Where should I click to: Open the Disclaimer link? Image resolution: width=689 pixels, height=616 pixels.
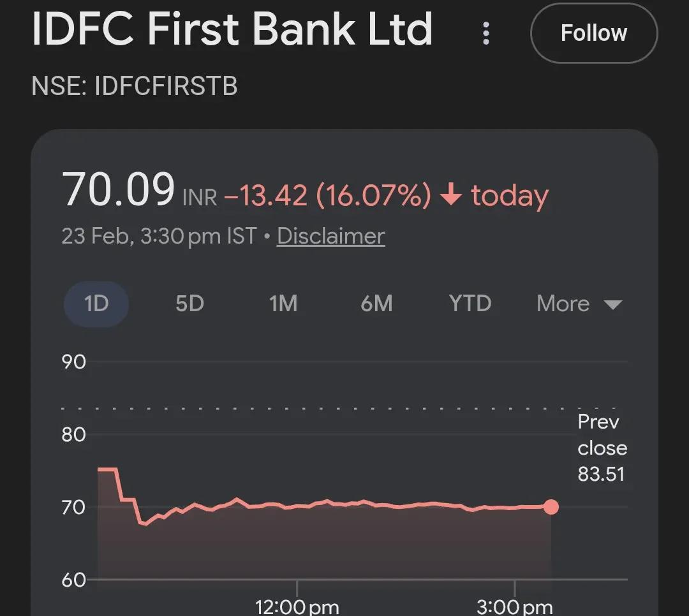click(330, 236)
